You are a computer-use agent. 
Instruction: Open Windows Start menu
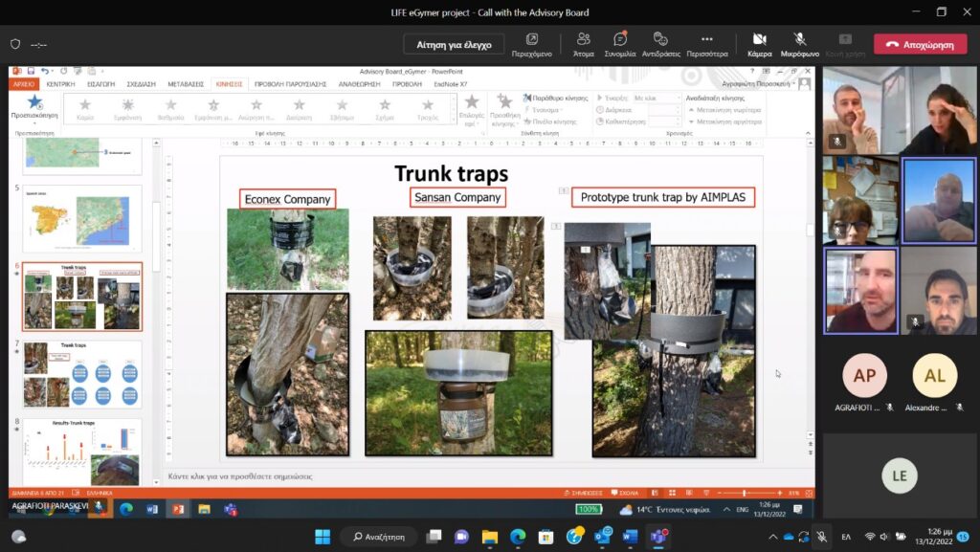coord(323,537)
